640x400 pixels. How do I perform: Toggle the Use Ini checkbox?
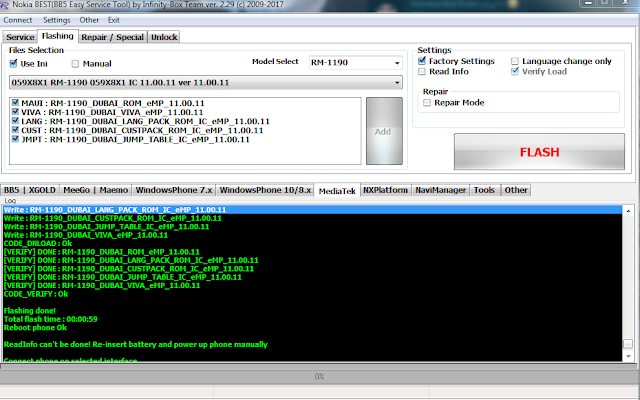tap(13, 64)
